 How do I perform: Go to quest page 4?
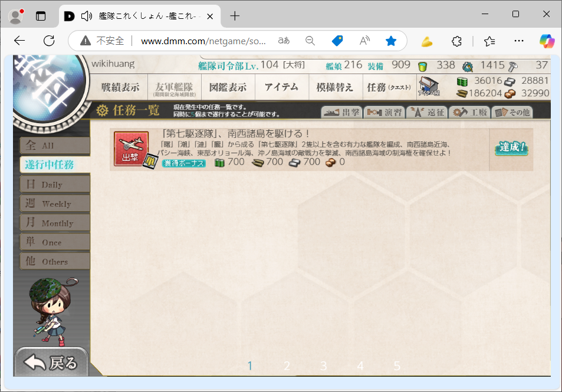360,366
